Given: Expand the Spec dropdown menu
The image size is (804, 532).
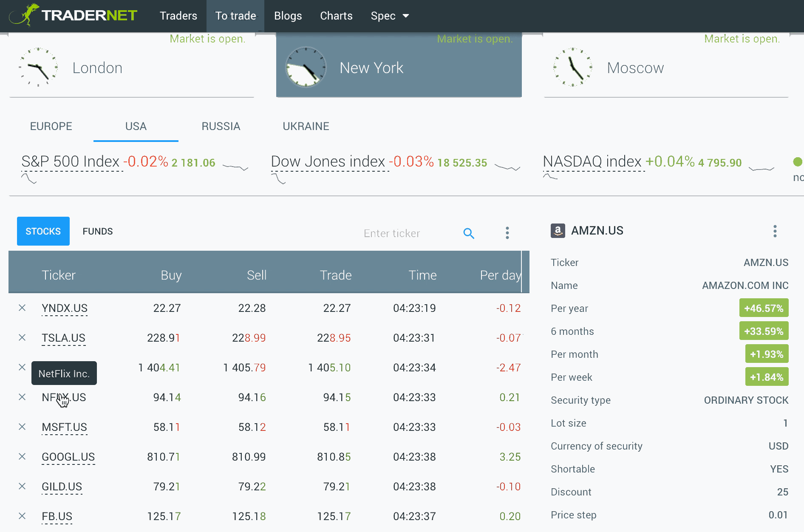Looking at the screenshot, I should [390, 16].
